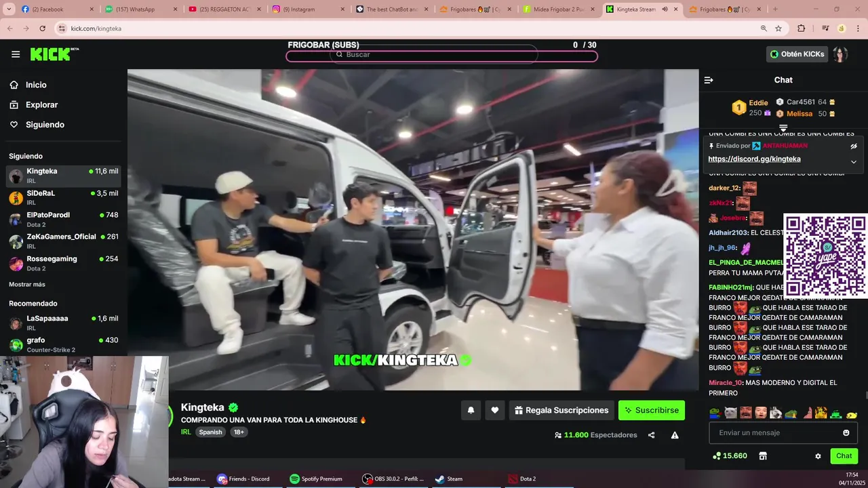Click the Obtén KICKs button
This screenshot has width=868, height=488.
pos(797,54)
